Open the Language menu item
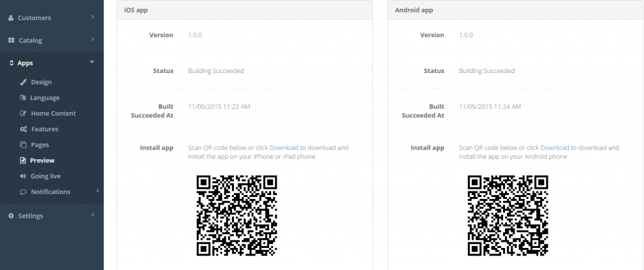 tap(45, 98)
